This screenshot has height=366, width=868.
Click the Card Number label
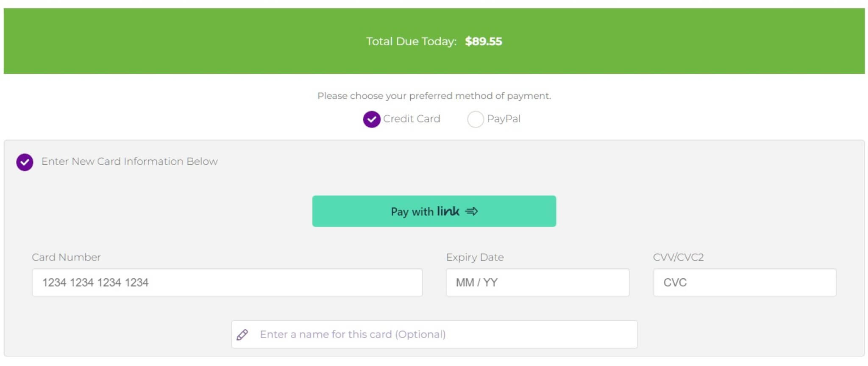(x=66, y=257)
